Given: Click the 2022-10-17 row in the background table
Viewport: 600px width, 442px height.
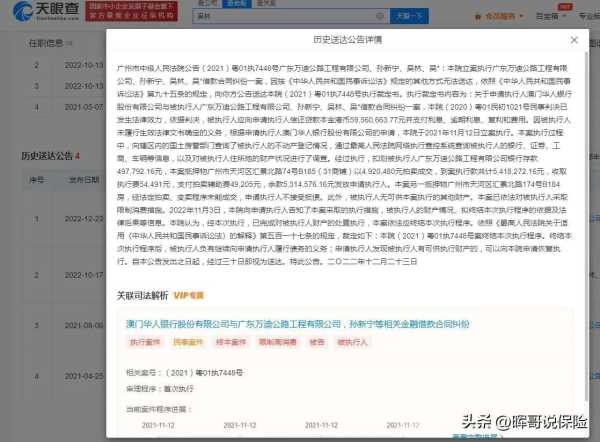Looking at the screenshot, I should pos(64,275).
